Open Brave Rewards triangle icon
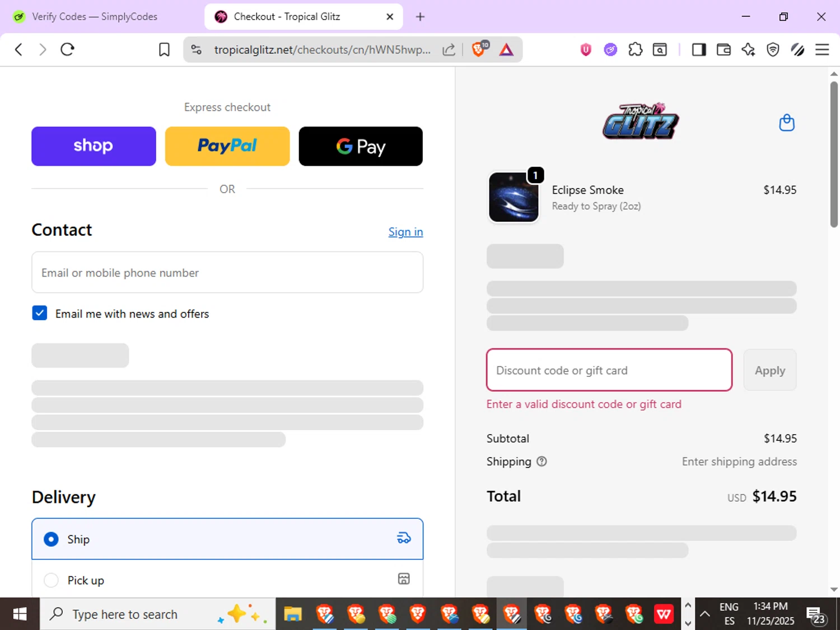 [x=506, y=50]
